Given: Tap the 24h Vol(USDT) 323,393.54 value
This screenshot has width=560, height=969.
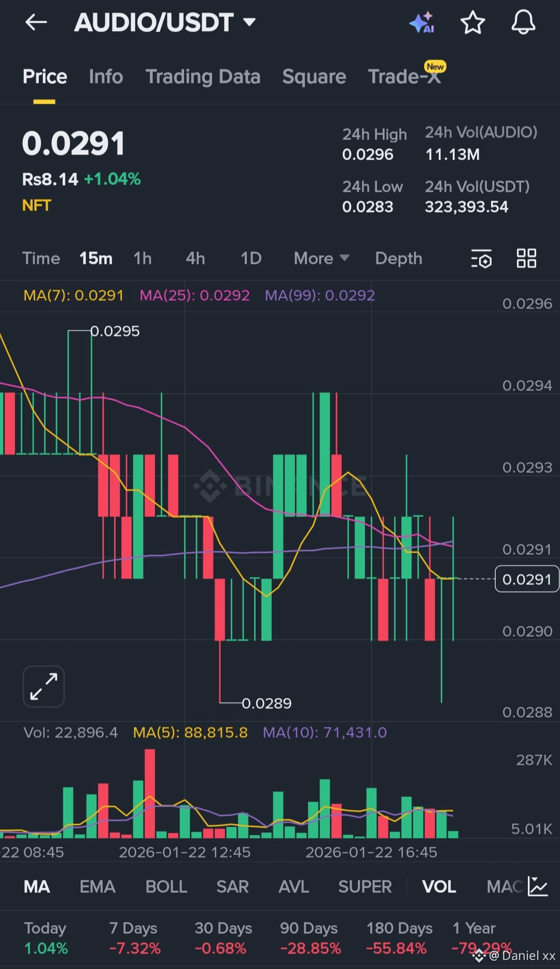Looking at the screenshot, I should point(467,207).
